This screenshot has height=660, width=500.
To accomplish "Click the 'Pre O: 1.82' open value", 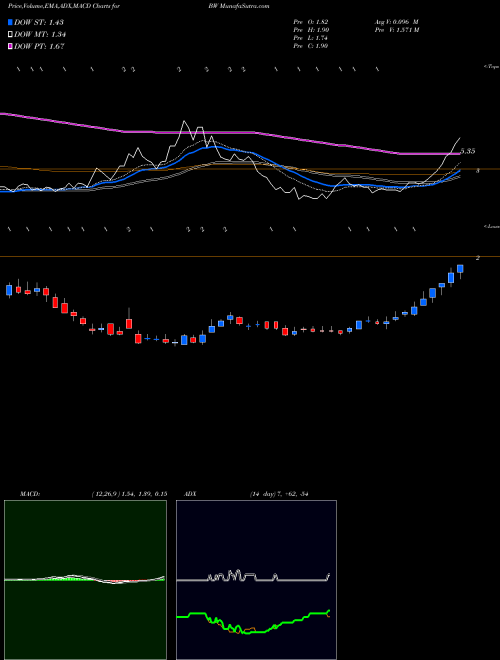I will 311,22.
